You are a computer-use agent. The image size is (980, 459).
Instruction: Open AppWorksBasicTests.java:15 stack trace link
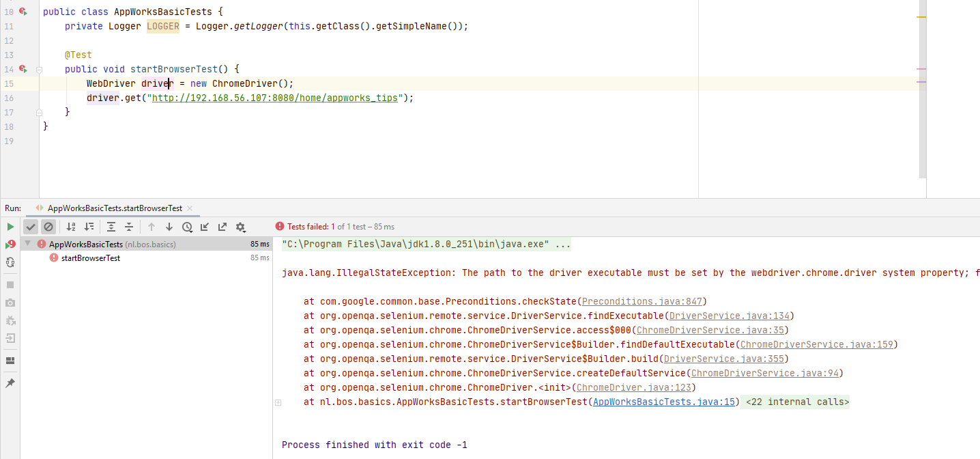[x=665, y=402]
